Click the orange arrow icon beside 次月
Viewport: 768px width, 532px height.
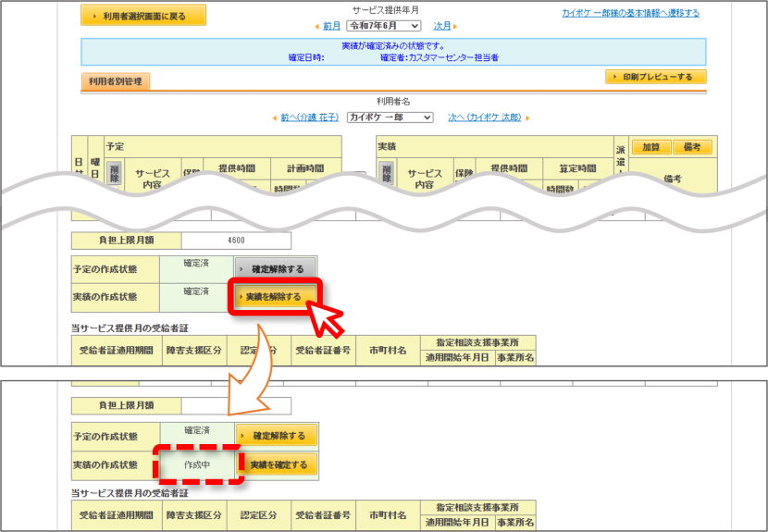[x=455, y=27]
